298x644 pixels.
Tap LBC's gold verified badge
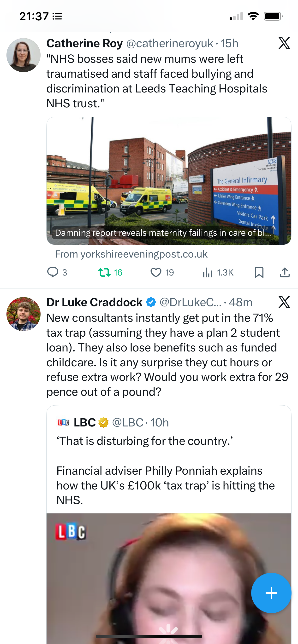pyautogui.click(x=103, y=422)
